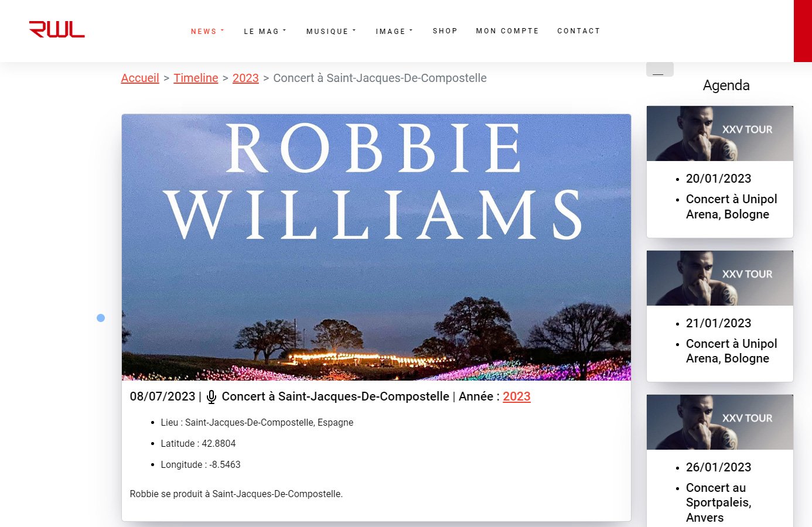The width and height of the screenshot is (812, 527).
Task: Expand the IMAGE dropdown menu
Action: [394, 32]
